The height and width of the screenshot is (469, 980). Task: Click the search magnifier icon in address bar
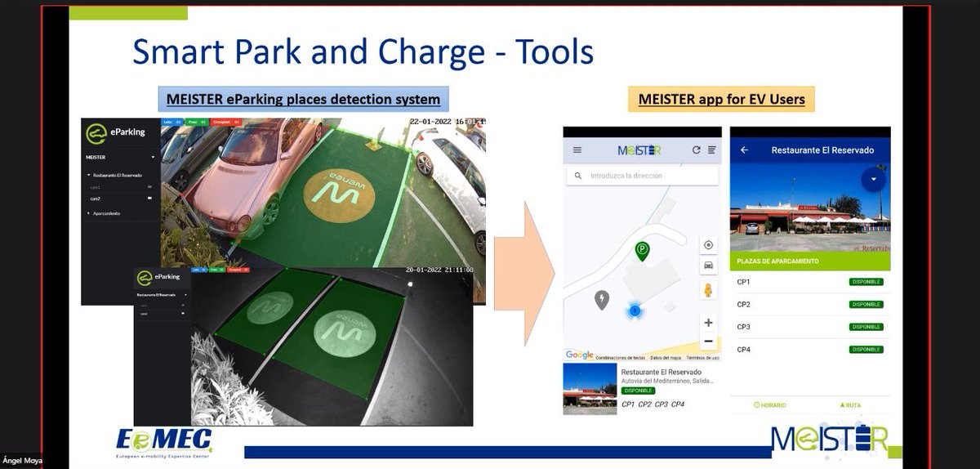pyautogui.click(x=578, y=176)
